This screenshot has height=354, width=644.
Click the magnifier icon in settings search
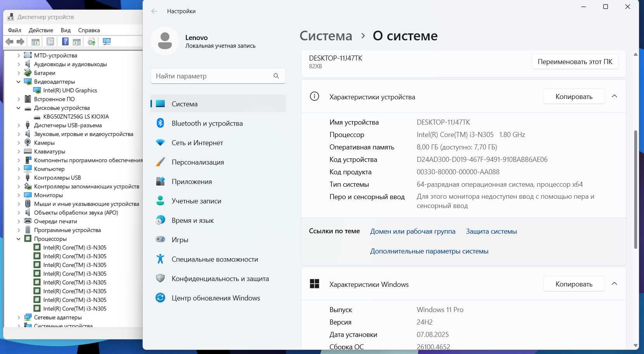(x=276, y=76)
